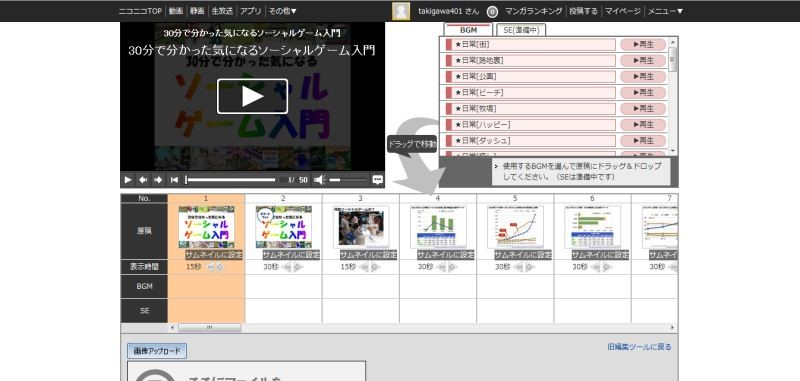The height and width of the screenshot is (381, 800).
Task: Click BGM list scrollbar up arrow
Action: coord(672,41)
